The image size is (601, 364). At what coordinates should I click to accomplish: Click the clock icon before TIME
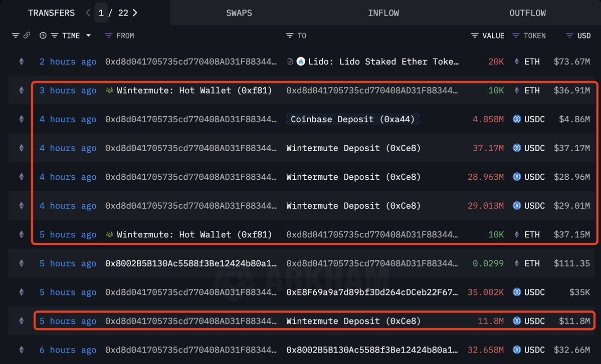43,36
